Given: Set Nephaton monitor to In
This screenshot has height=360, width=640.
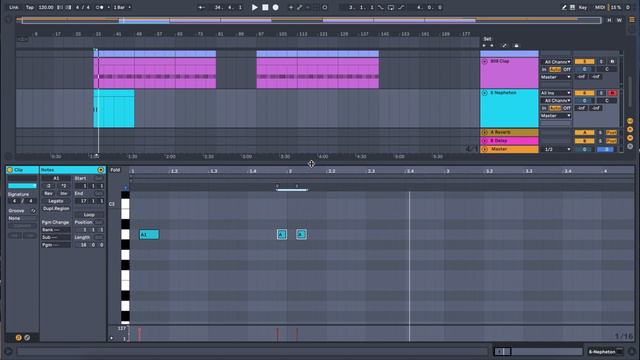Looking at the screenshot, I should (544, 108).
